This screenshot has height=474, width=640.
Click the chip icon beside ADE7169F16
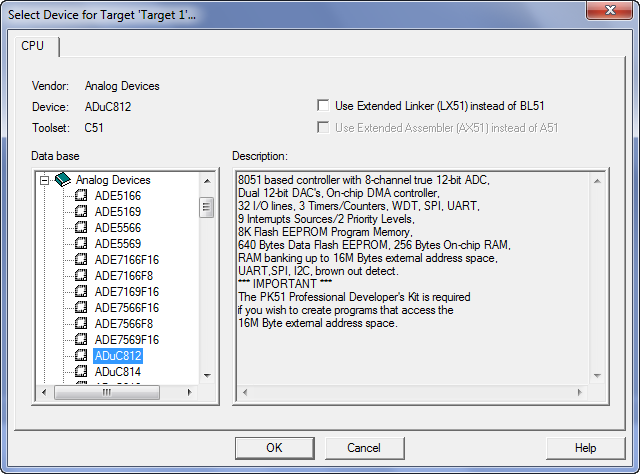[x=81, y=292]
